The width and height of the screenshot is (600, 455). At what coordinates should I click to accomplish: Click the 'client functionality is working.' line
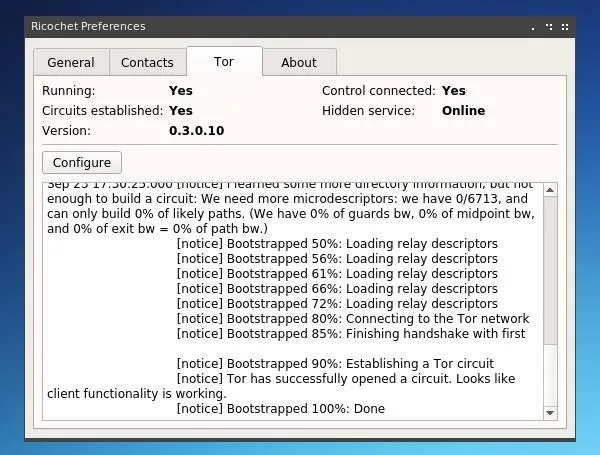pyautogui.click(x=137, y=394)
